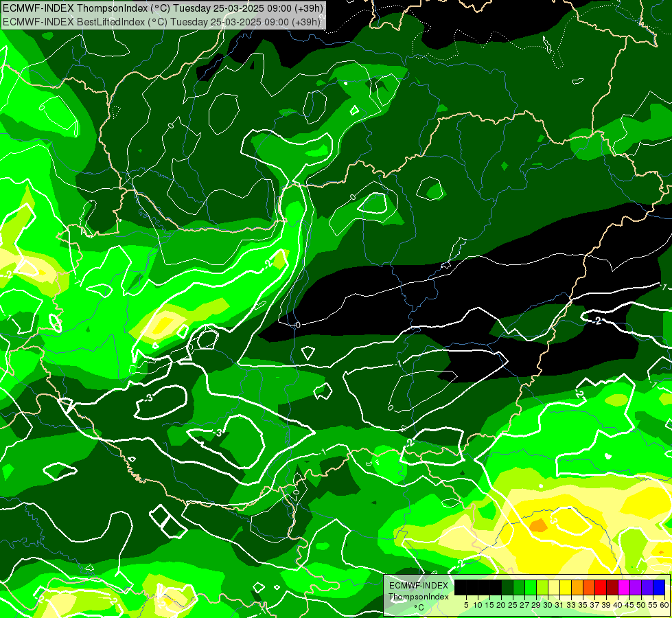The width and height of the screenshot is (672, 618).
Task: Pick the orange-red 35–37 legend swatch
Action: [589, 587]
